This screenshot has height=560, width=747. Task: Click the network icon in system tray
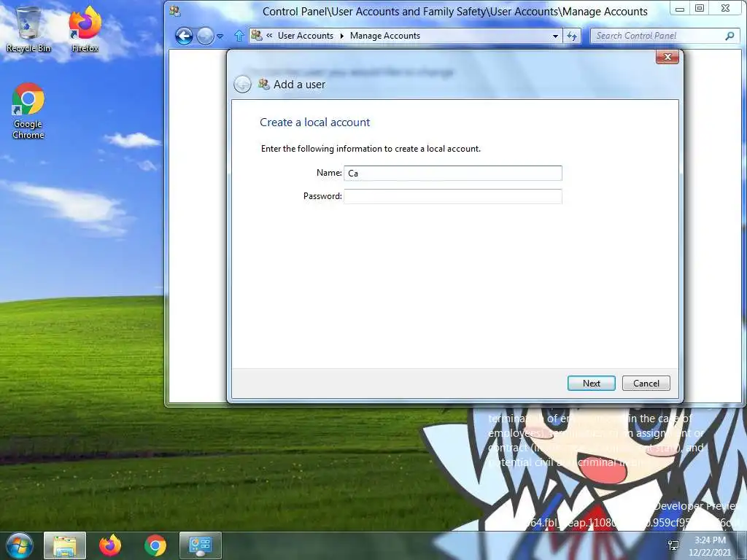click(x=673, y=545)
